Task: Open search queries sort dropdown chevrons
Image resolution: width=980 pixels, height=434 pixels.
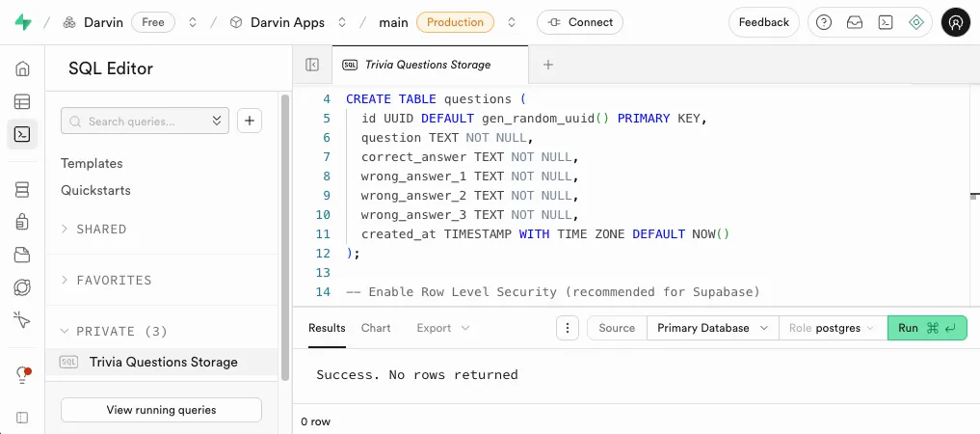Action: coord(217,121)
